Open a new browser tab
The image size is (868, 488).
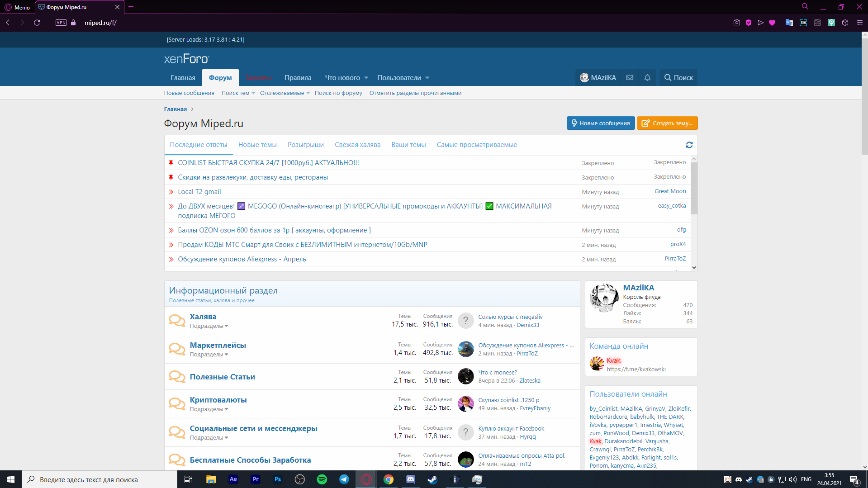pos(131,7)
